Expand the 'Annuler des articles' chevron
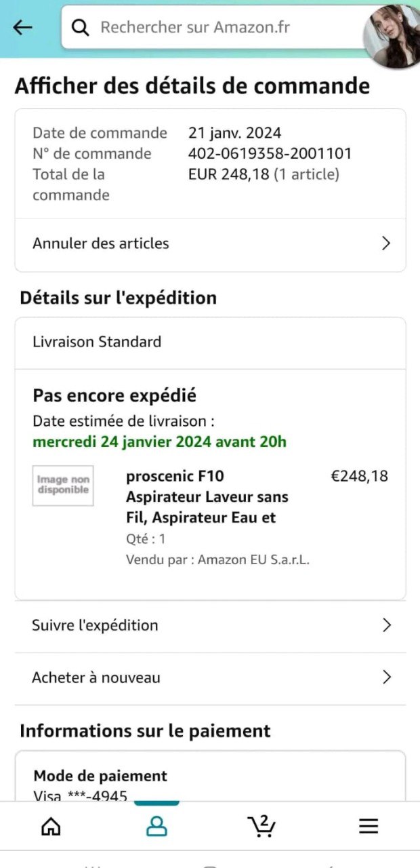This screenshot has width=420, height=868. (x=386, y=243)
